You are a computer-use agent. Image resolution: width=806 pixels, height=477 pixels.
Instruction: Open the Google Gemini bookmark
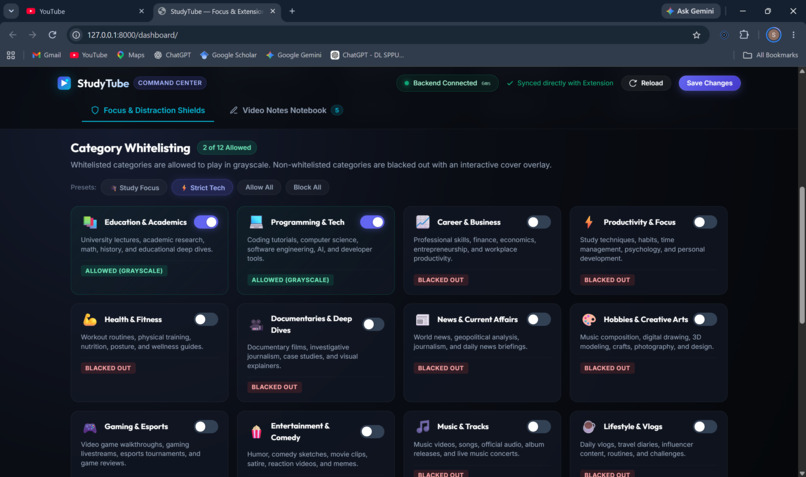294,55
